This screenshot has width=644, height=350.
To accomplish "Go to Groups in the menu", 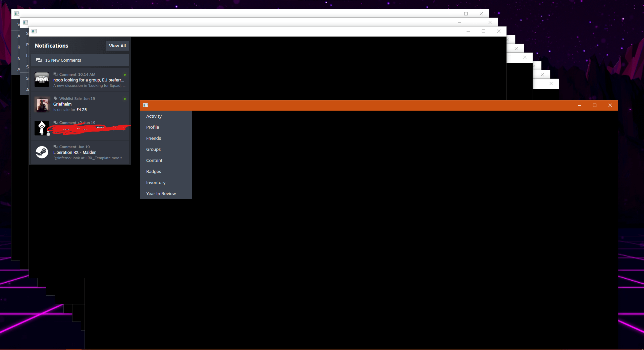I will tap(153, 150).
